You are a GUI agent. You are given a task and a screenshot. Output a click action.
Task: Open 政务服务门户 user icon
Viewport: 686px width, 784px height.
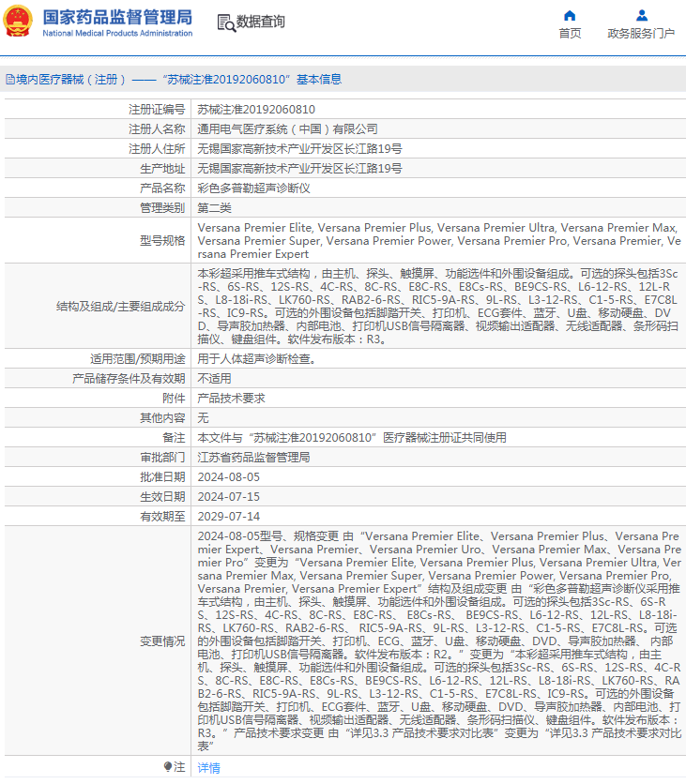tap(642, 16)
